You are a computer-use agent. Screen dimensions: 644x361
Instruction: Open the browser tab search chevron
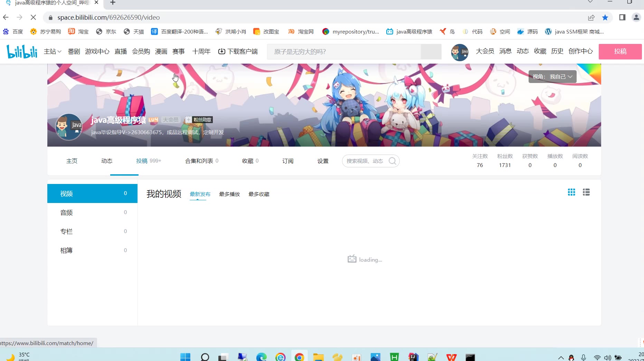coord(590,2)
